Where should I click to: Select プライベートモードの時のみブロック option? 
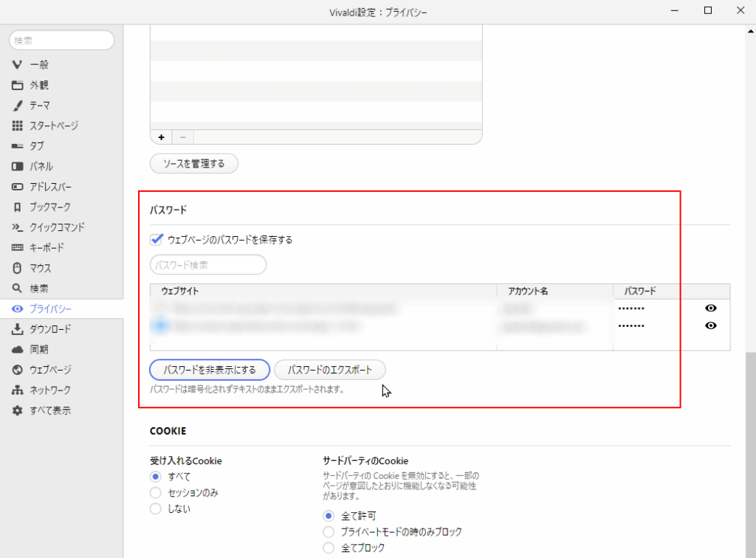pyautogui.click(x=329, y=531)
